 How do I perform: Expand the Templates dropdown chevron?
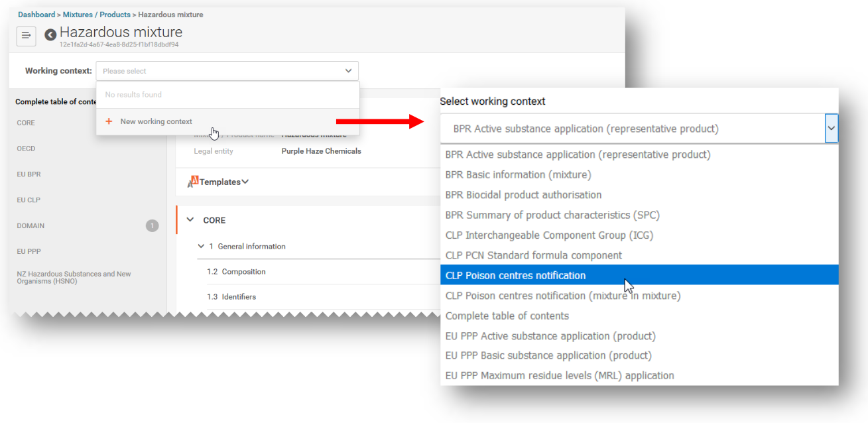[245, 182]
